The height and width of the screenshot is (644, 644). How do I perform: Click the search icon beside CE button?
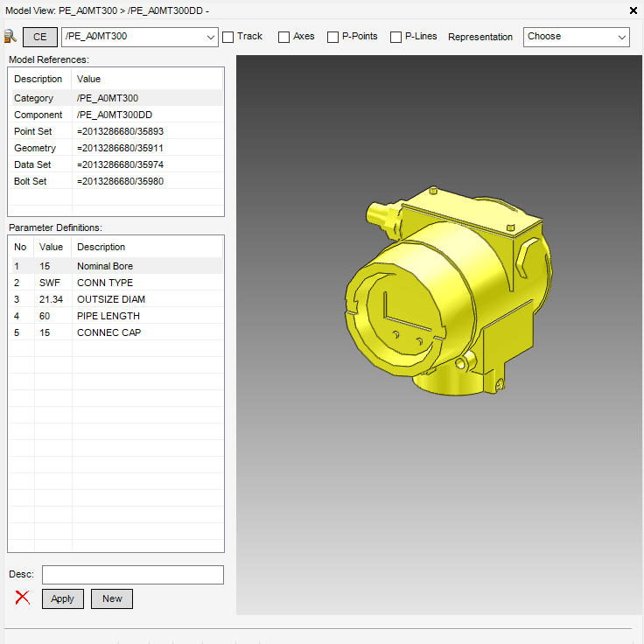coord(10,37)
